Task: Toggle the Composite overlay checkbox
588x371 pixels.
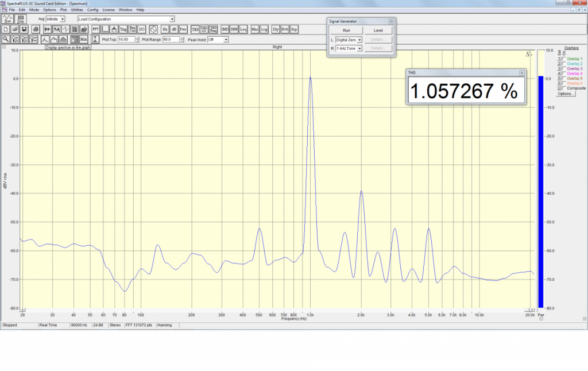Action: pos(564,88)
